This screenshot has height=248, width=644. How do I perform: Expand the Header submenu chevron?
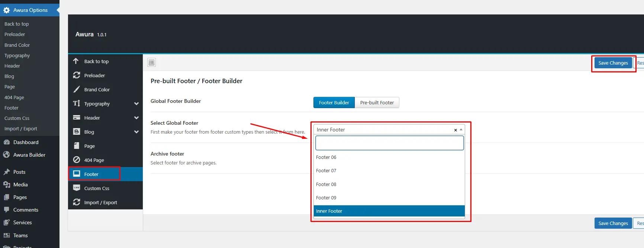tap(136, 118)
